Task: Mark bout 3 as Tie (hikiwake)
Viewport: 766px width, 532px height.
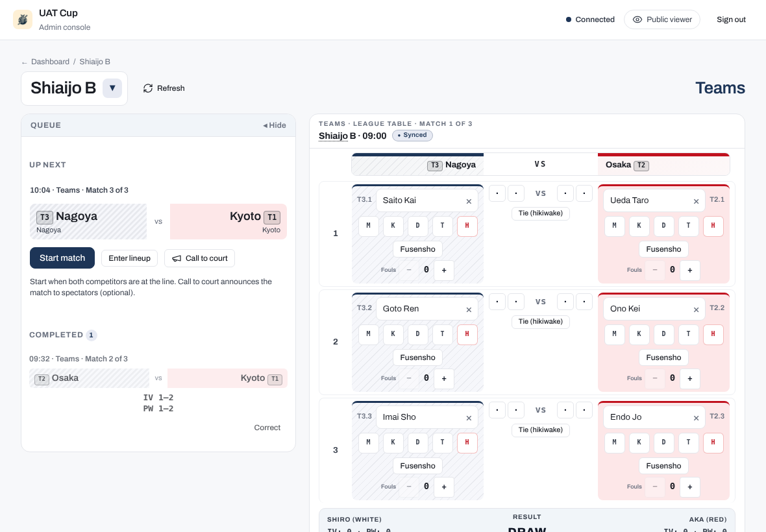Action: pyautogui.click(x=540, y=430)
